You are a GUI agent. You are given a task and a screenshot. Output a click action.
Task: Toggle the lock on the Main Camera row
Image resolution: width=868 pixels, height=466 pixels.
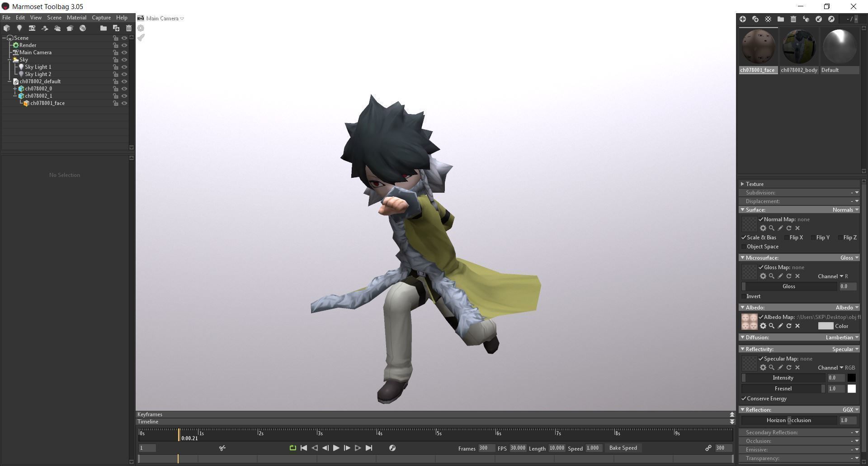click(116, 52)
